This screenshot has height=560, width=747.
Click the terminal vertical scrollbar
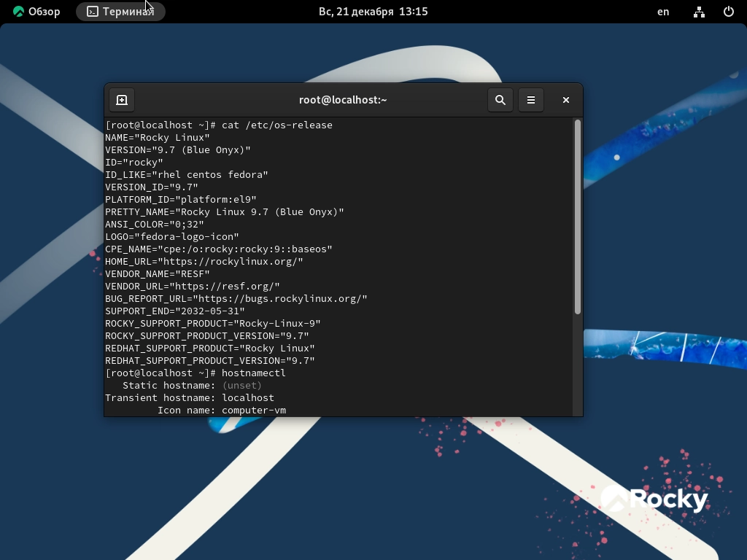click(578, 217)
